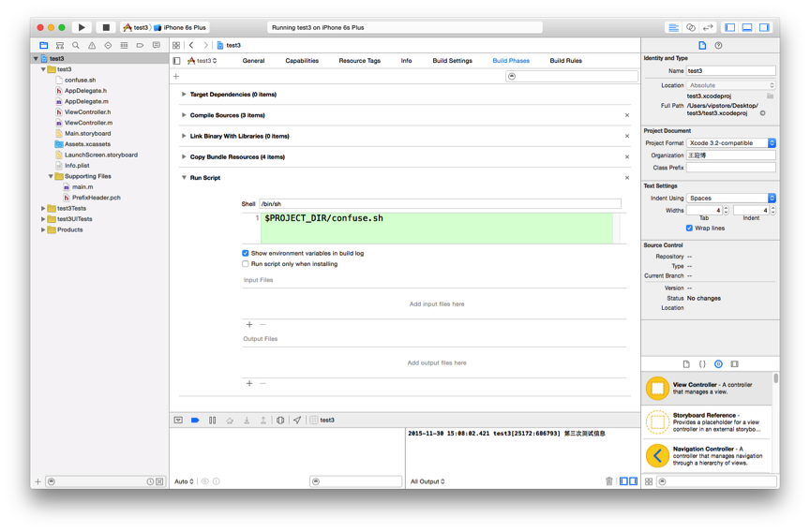
Task: Switch to the Version editor icon
Action: (708, 27)
